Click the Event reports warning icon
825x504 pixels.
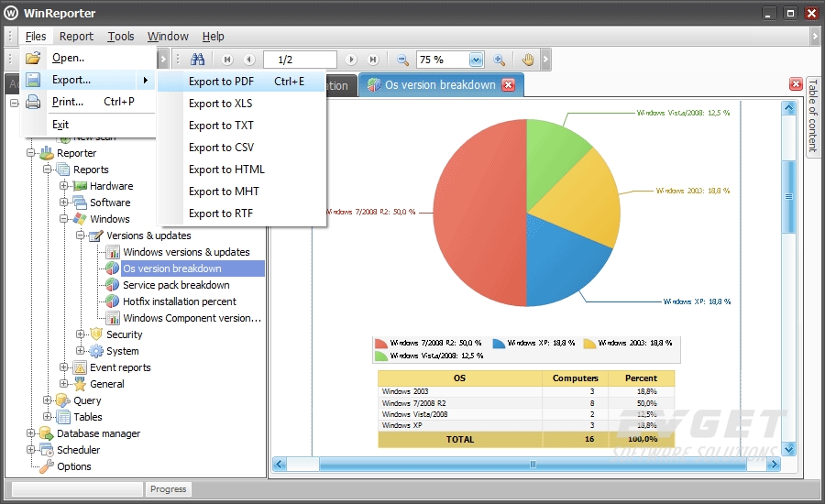coord(80,367)
